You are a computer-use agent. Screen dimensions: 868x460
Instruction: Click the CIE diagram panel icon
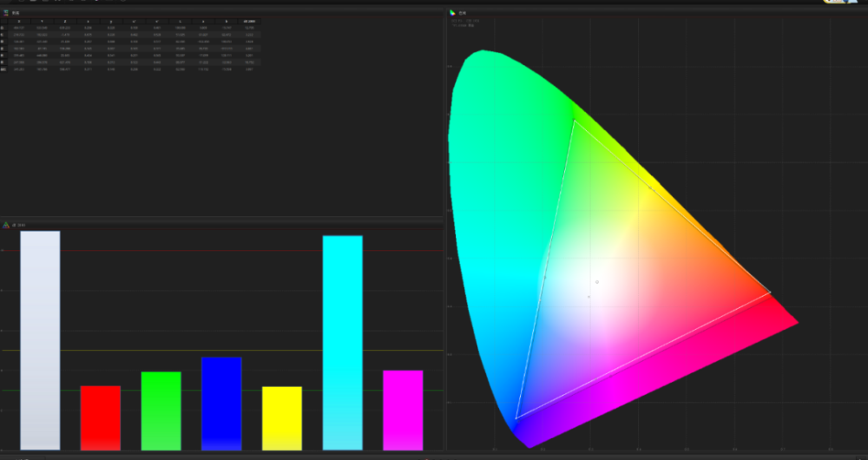click(452, 12)
